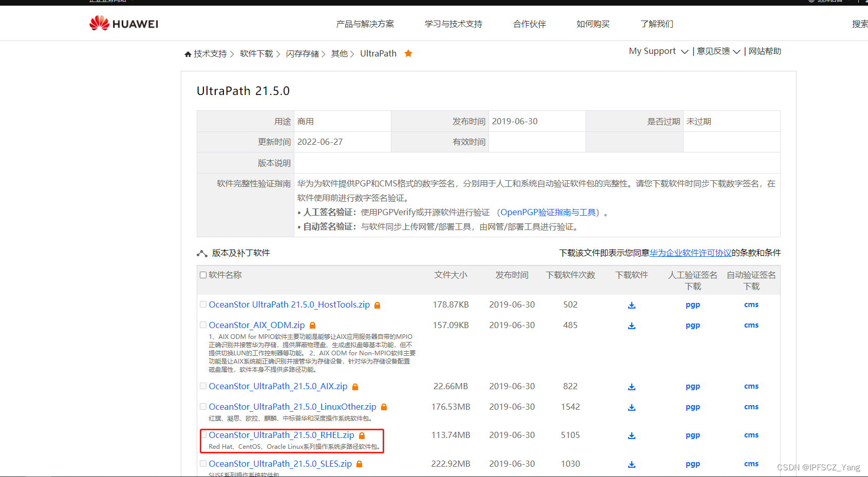Click lock icon beside HostTools.zip
The image size is (868, 477).
point(377,305)
